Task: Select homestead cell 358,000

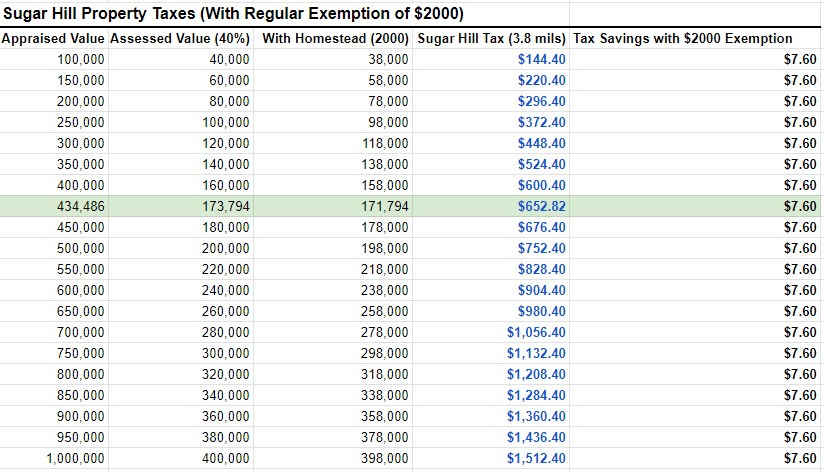Action: tap(385, 417)
